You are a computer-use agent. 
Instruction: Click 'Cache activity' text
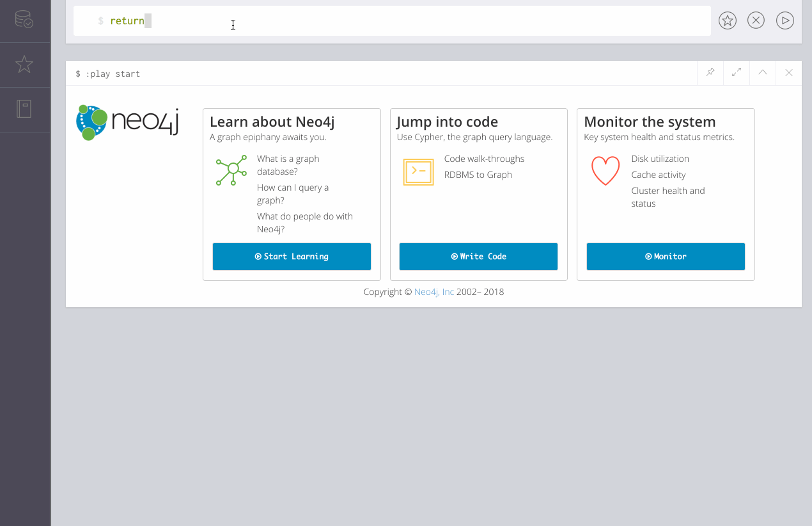click(659, 175)
